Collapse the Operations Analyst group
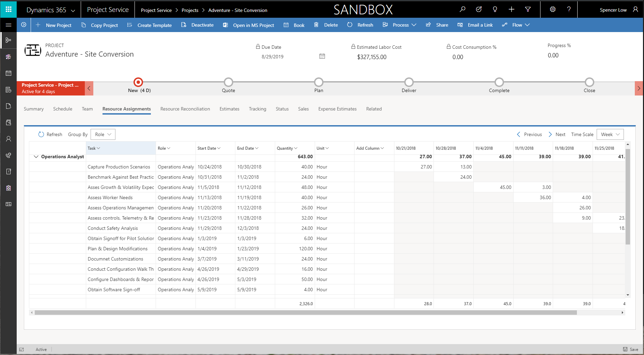 coord(36,157)
